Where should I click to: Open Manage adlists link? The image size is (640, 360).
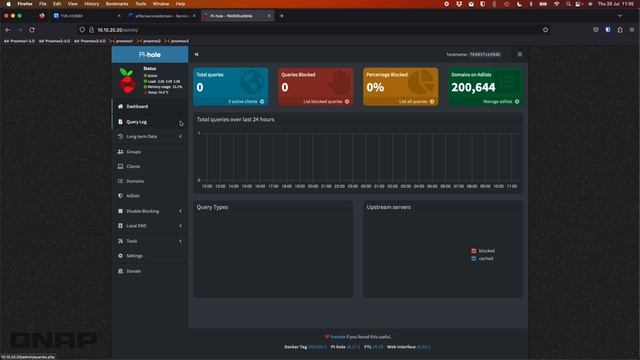(501, 101)
